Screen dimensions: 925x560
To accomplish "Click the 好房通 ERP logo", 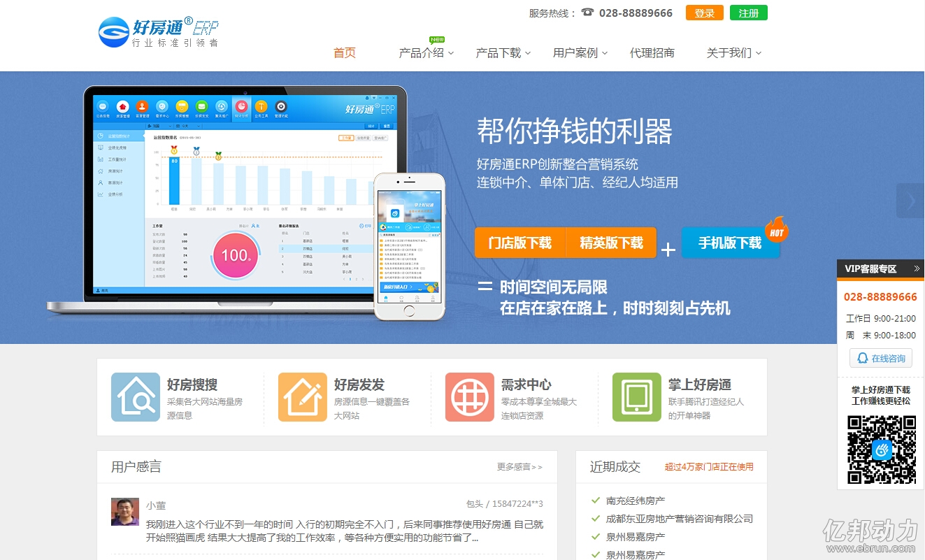I will 159,32.
